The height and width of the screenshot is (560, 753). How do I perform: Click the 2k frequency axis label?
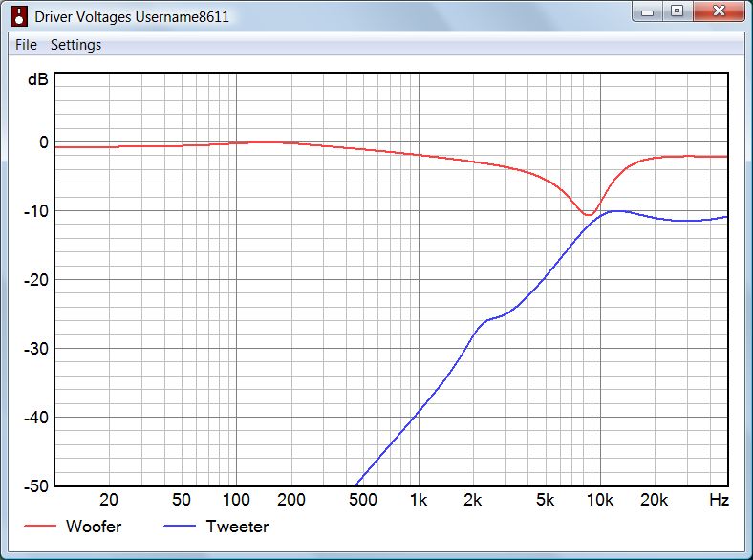(473, 500)
